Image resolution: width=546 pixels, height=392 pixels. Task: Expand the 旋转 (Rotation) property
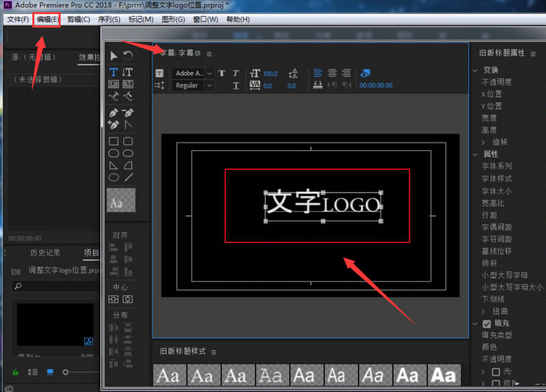pyautogui.click(x=483, y=142)
